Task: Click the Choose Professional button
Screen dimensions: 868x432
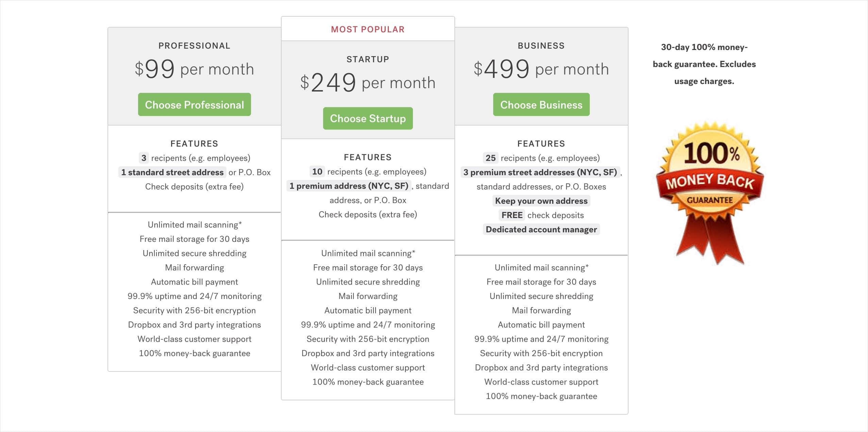Action: (194, 104)
